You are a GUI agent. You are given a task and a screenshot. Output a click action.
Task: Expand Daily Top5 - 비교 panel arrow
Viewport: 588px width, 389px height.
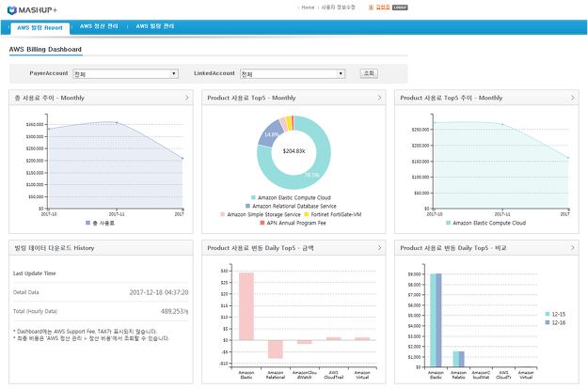click(573, 248)
